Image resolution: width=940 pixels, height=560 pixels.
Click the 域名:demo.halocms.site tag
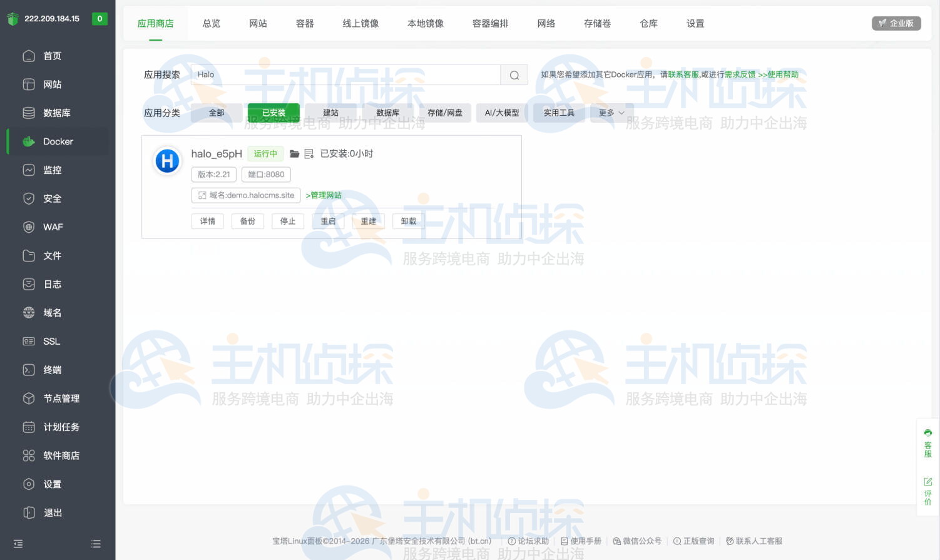pyautogui.click(x=246, y=196)
